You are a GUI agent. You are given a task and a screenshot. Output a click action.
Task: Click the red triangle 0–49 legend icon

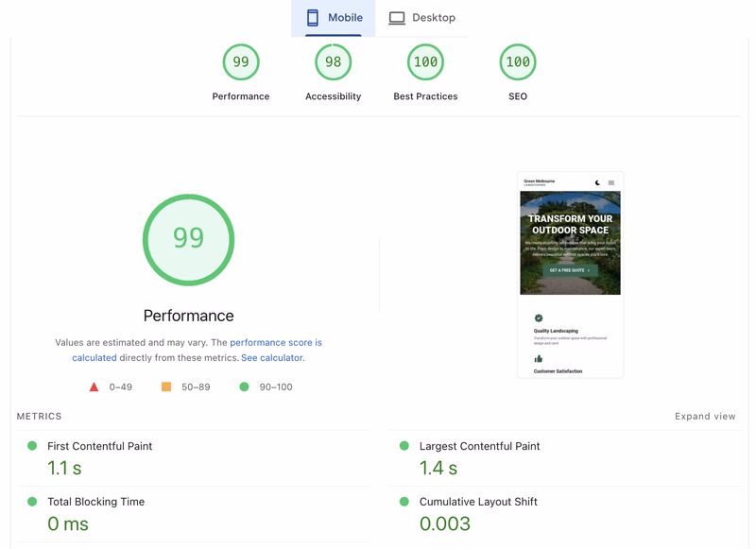tap(94, 386)
